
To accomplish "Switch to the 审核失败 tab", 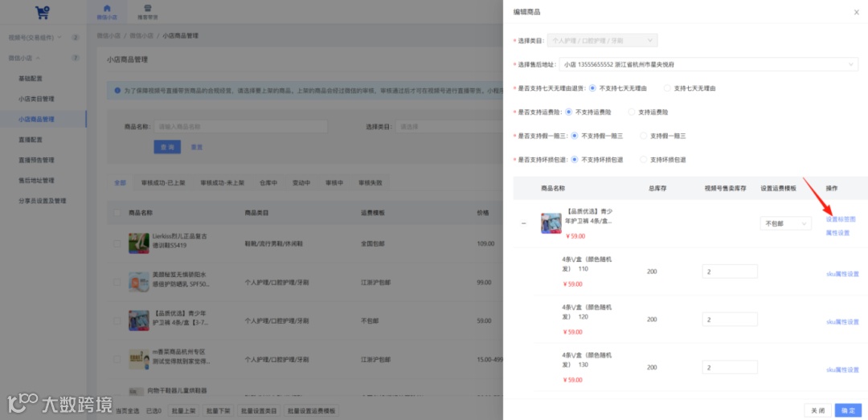I will point(371,182).
